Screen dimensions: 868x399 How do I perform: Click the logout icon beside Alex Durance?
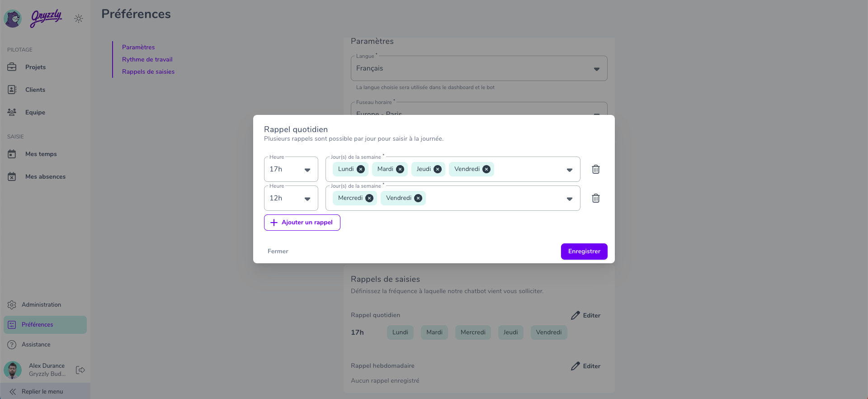80,370
